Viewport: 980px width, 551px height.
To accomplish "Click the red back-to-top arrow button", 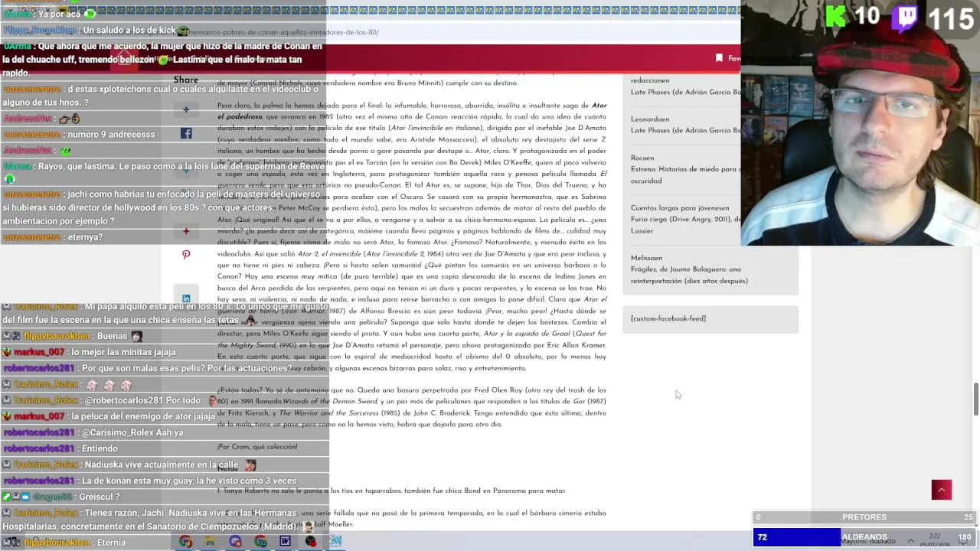I will click(x=941, y=490).
